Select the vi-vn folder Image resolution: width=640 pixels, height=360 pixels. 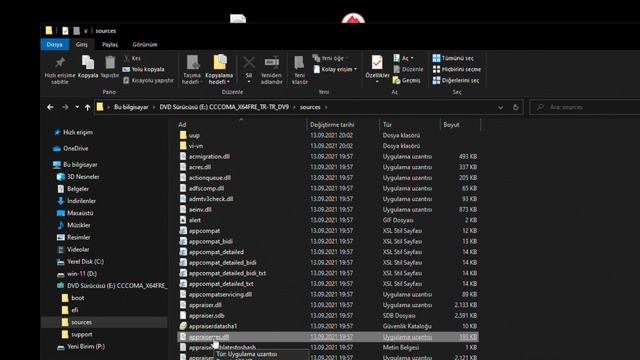[191, 146]
